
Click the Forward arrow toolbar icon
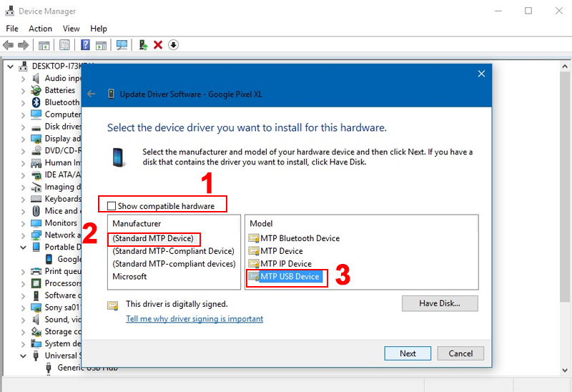click(x=23, y=45)
